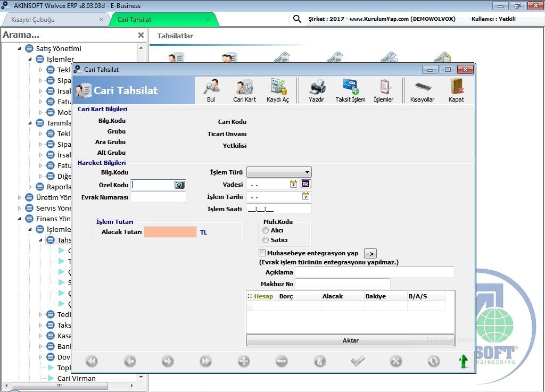The height and width of the screenshot is (392, 545).
Task: Collapse the Finans Yön tree node
Action: coord(20,219)
